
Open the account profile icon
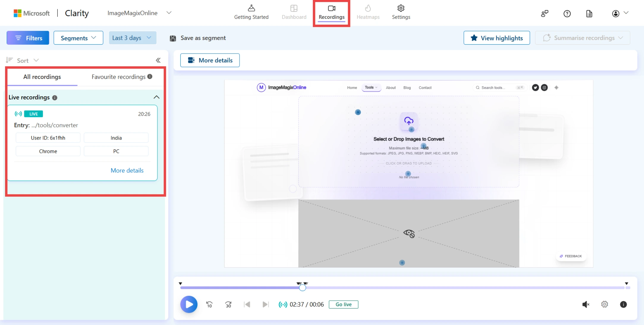click(615, 14)
